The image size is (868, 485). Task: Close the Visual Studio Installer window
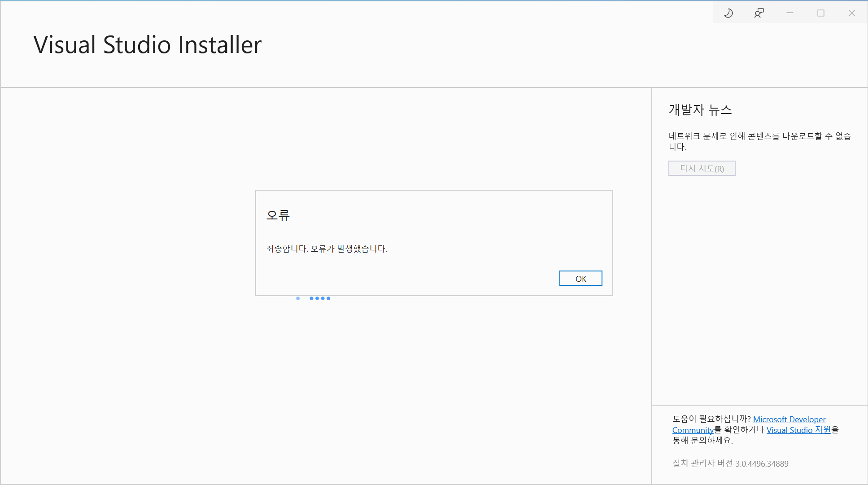pyautogui.click(x=852, y=13)
